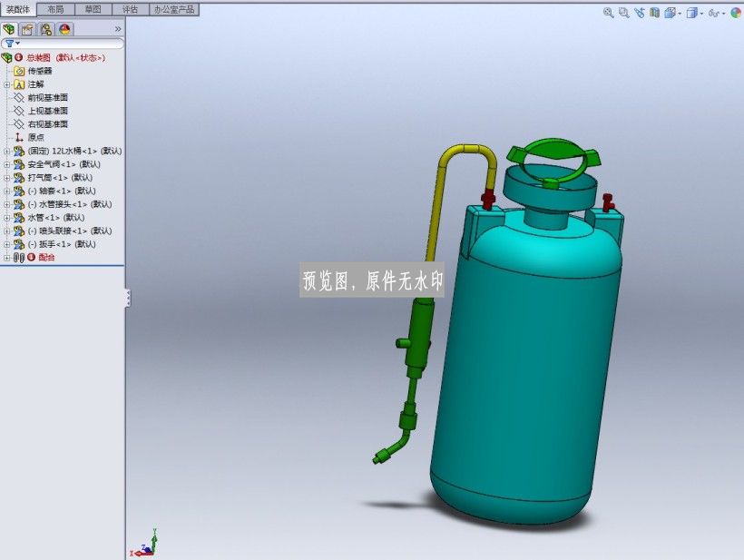
Task: Select the 总装图 root assembly node
Action: click(x=65, y=58)
